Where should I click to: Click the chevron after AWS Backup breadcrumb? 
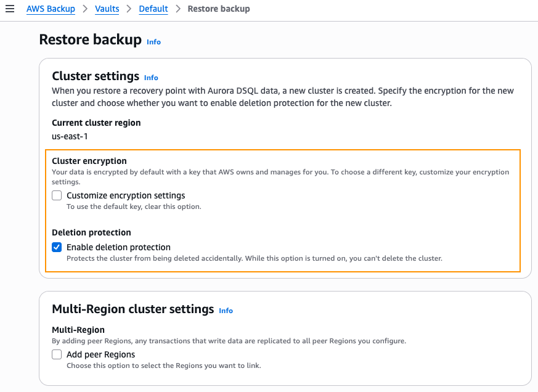pos(85,9)
